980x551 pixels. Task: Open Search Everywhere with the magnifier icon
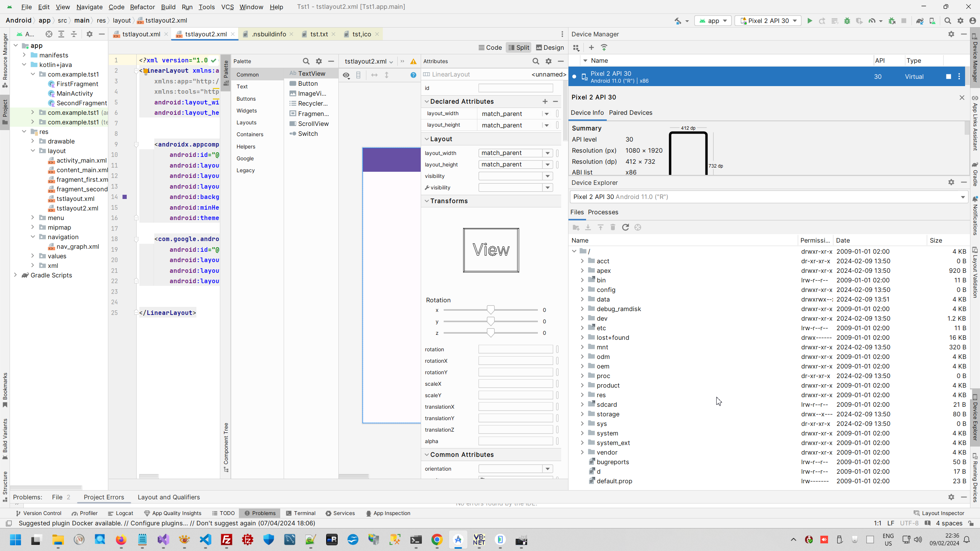[948, 21]
